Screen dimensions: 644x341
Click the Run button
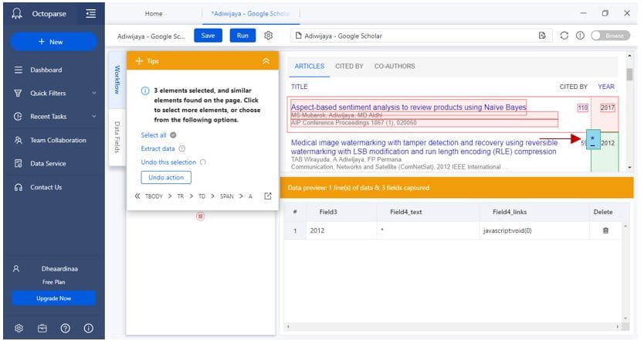[x=242, y=36]
